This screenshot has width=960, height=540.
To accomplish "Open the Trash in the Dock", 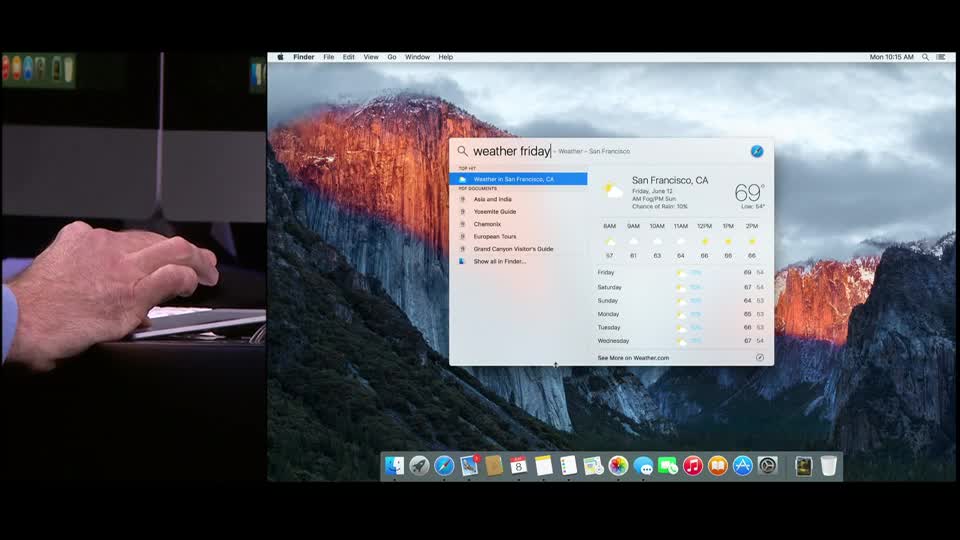I will (x=829, y=466).
